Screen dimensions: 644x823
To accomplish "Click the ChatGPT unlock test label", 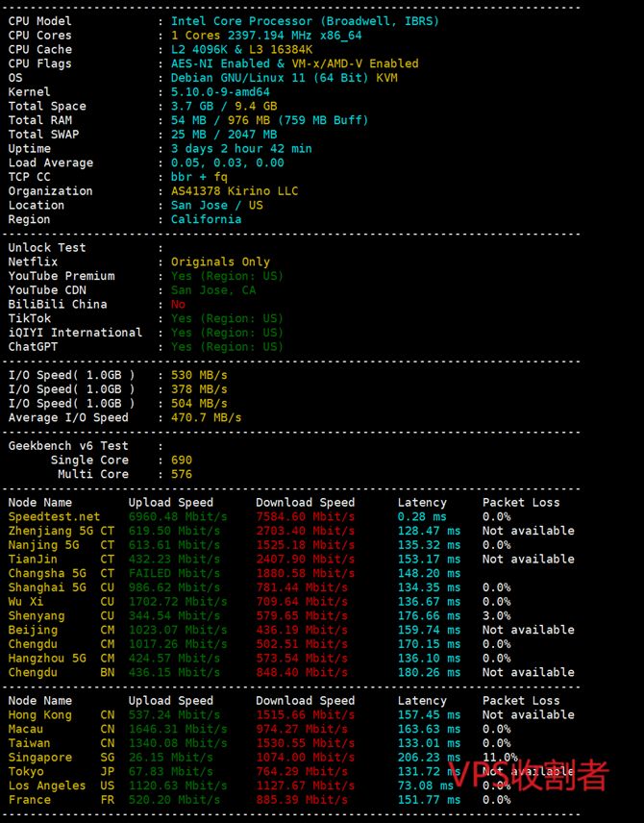I will 34,347.
